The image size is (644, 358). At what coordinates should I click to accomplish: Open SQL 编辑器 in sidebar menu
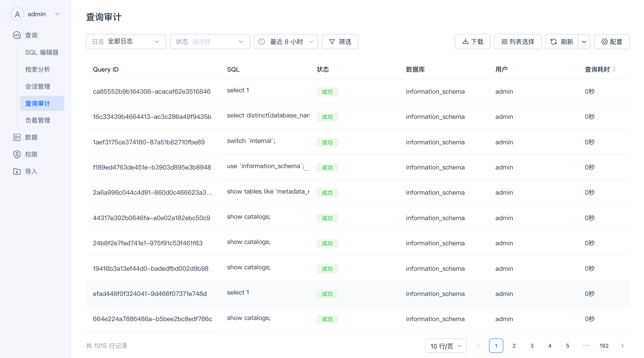pyautogui.click(x=42, y=52)
